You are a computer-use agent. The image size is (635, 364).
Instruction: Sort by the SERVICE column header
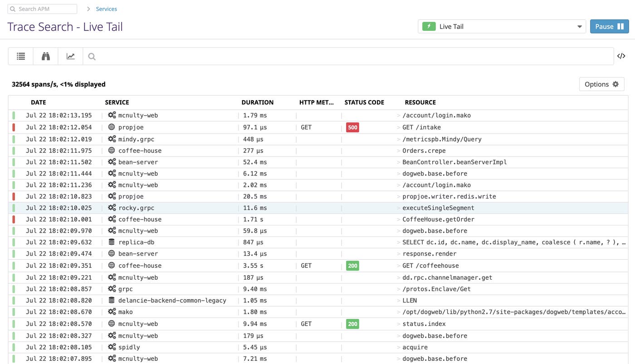click(x=117, y=102)
